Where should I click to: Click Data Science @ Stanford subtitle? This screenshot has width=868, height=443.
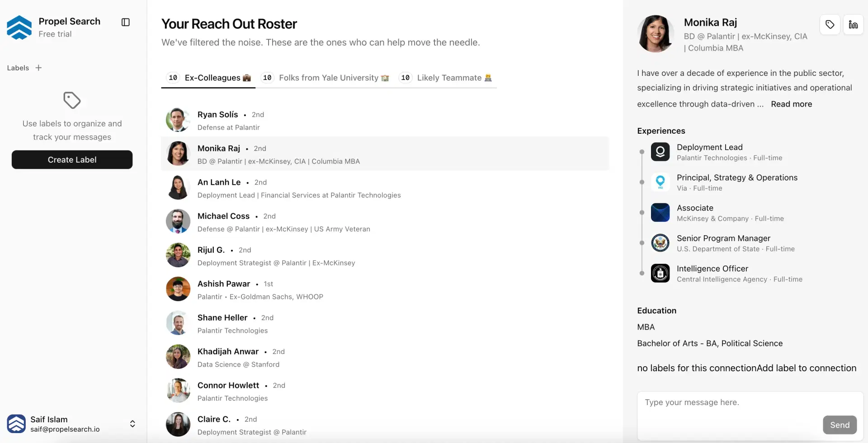pyautogui.click(x=238, y=364)
